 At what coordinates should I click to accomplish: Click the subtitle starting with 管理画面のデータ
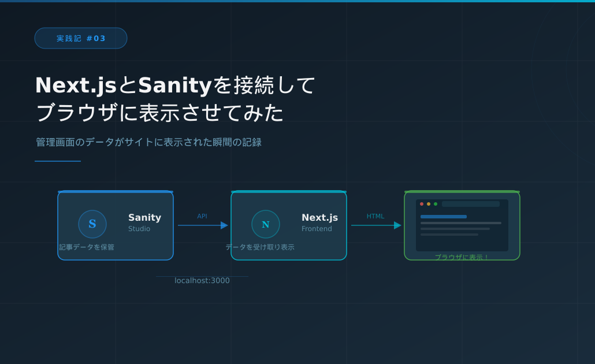coord(148,142)
